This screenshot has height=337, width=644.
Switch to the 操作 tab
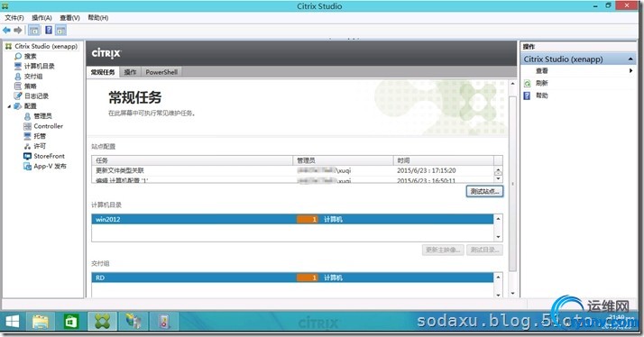130,72
